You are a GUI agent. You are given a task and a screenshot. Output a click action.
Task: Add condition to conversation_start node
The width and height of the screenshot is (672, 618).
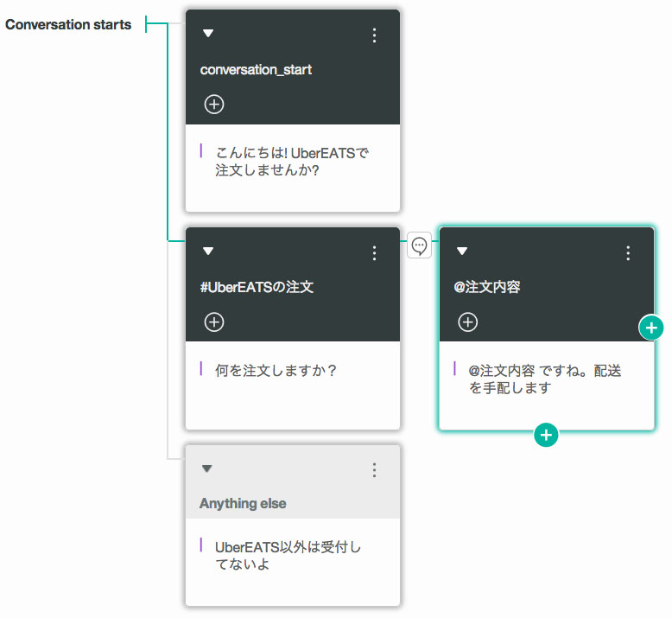(214, 105)
